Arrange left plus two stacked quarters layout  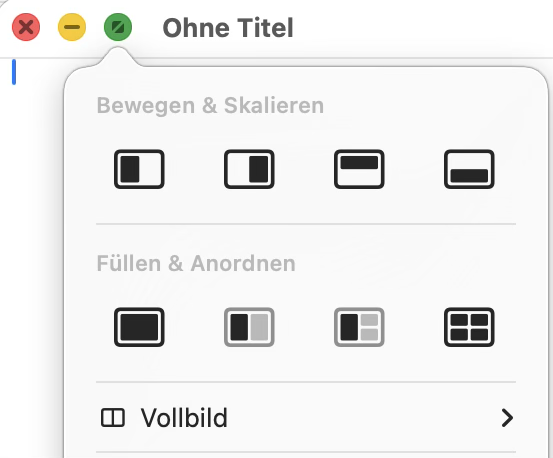coord(359,327)
